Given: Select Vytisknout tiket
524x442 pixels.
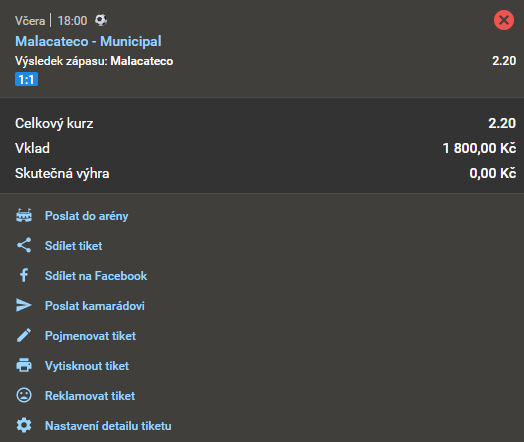Looking at the screenshot, I should (87, 366).
